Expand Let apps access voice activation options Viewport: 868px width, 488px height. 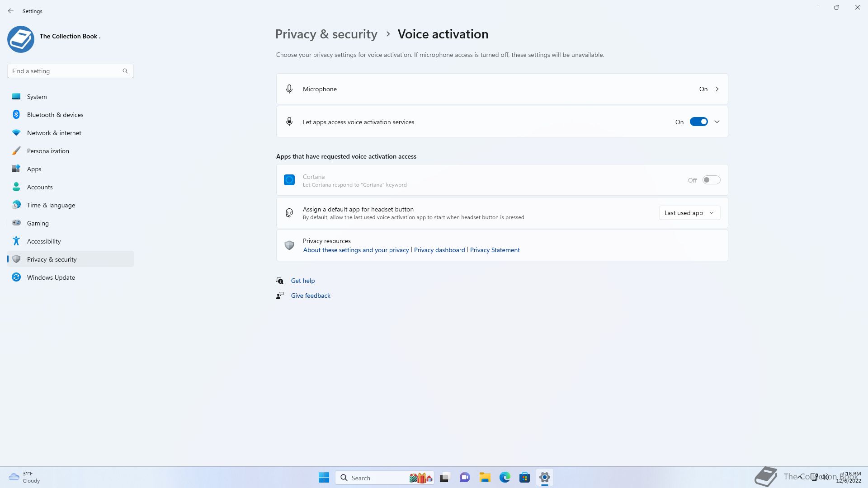(717, 122)
